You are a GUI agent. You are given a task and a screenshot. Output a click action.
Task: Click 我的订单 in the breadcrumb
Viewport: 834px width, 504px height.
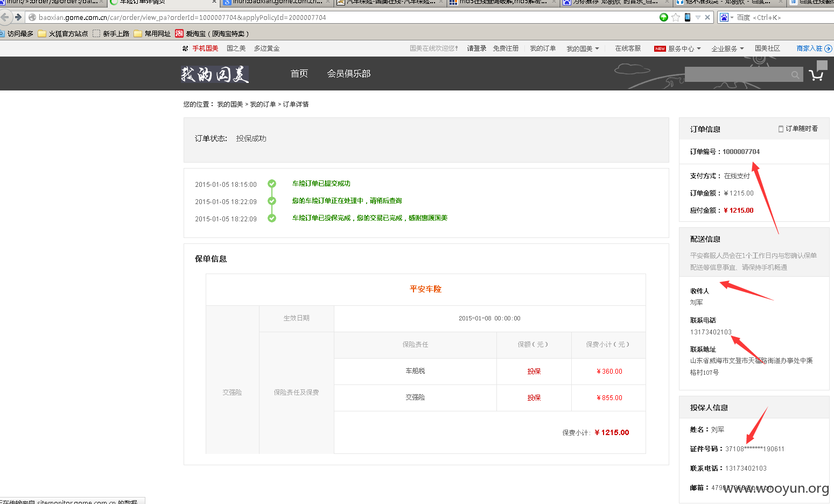263,104
